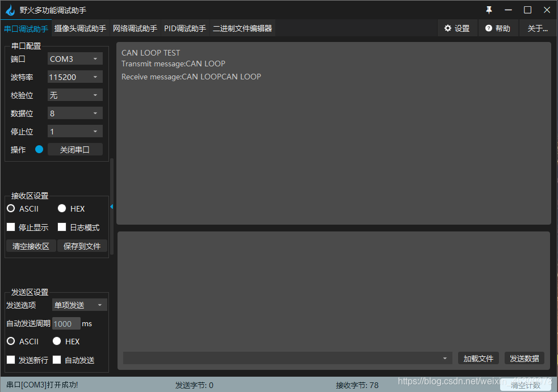This screenshot has width=558, height=392.
Task: Select HEX display for the receive area
Action: click(x=61, y=208)
